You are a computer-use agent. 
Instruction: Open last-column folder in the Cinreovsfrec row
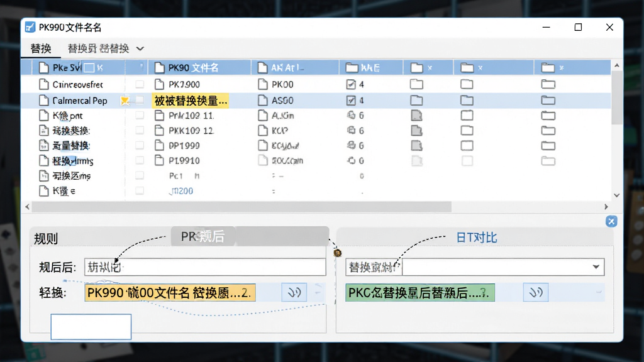pyautogui.click(x=548, y=85)
